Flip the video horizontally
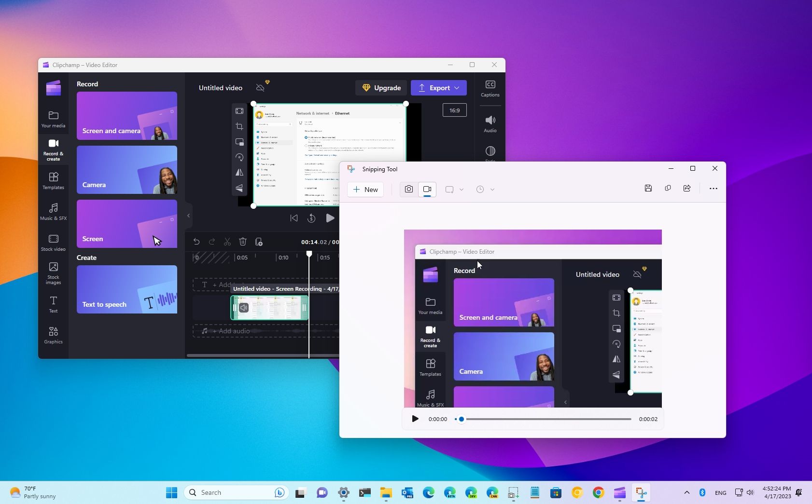The image size is (812, 504). tap(240, 172)
